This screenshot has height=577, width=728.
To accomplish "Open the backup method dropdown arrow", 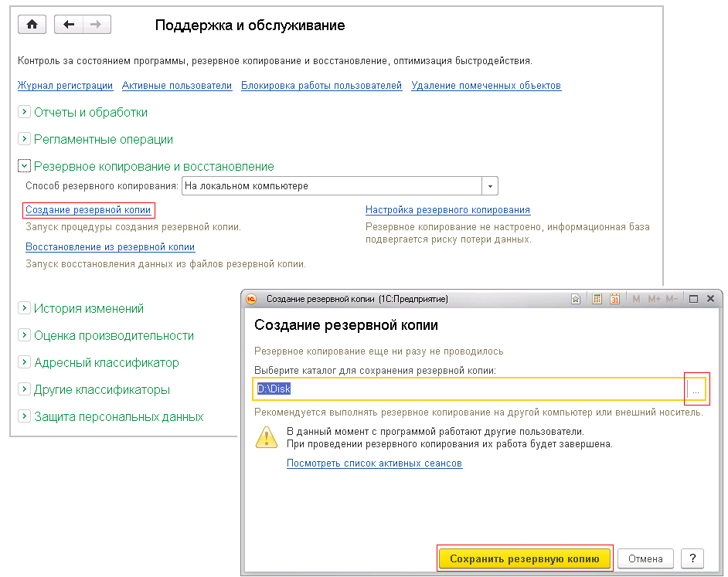I will pyautogui.click(x=490, y=186).
